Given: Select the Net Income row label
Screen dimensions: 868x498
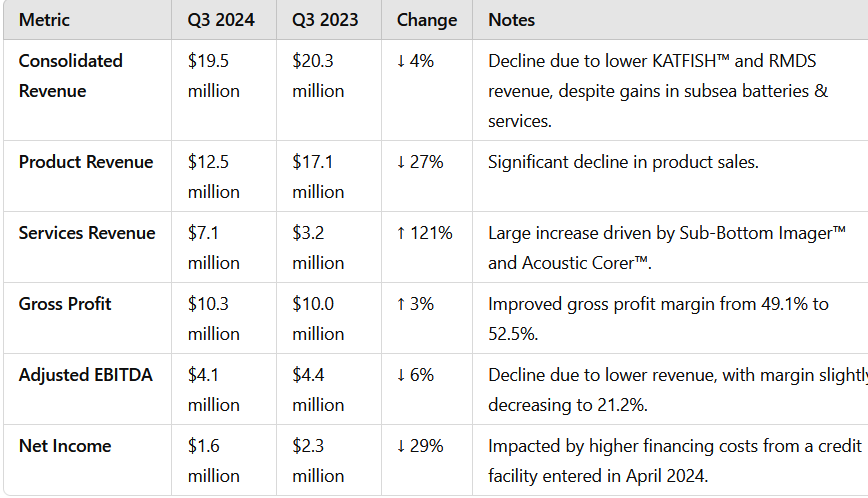Looking at the screenshot, I should (x=65, y=446).
